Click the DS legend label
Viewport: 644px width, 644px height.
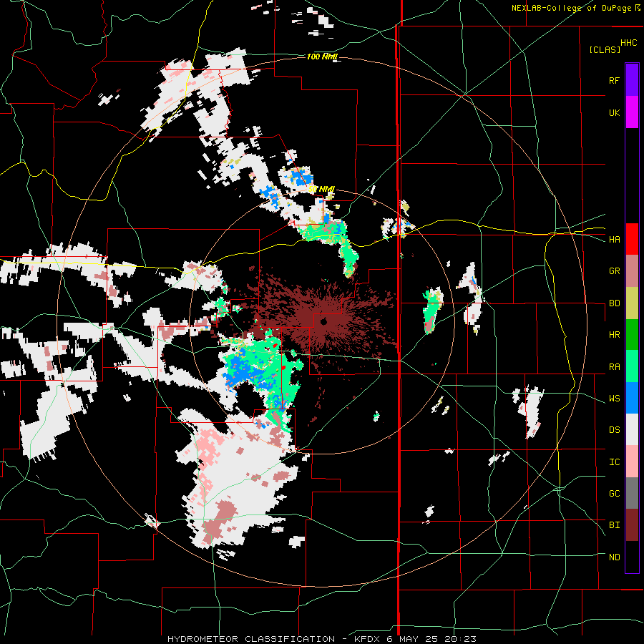[614, 430]
